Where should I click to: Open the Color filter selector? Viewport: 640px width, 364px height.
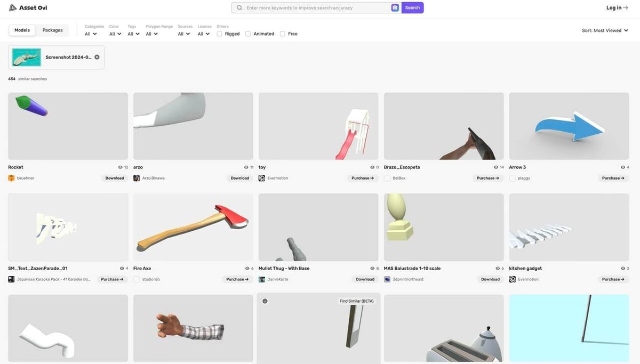113,34
